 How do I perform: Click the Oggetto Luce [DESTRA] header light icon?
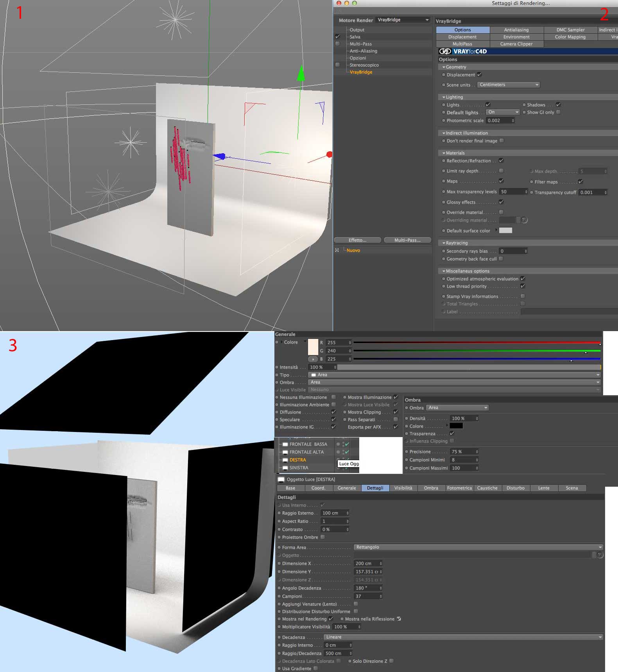pyautogui.click(x=281, y=479)
